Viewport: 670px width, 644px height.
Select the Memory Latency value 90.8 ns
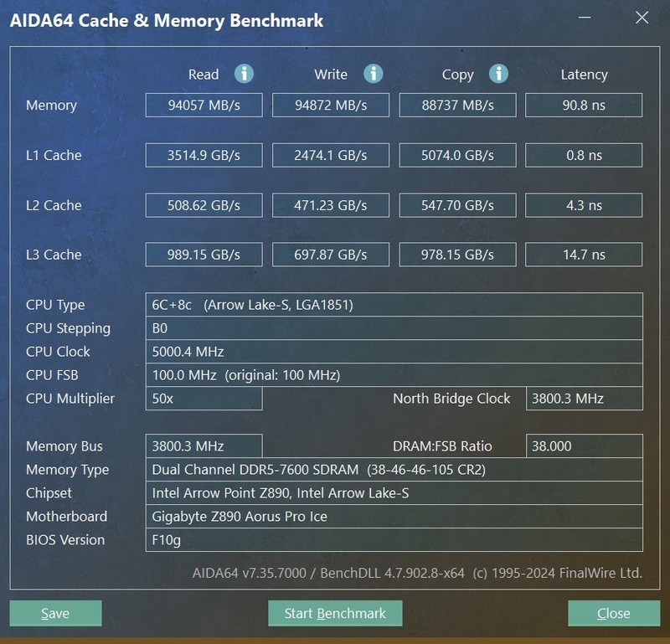[583, 105]
